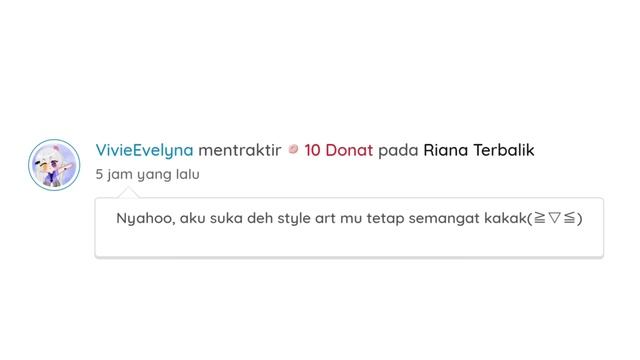Click the small pink donut icon
This screenshot has width=640, height=360.
(293, 150)
